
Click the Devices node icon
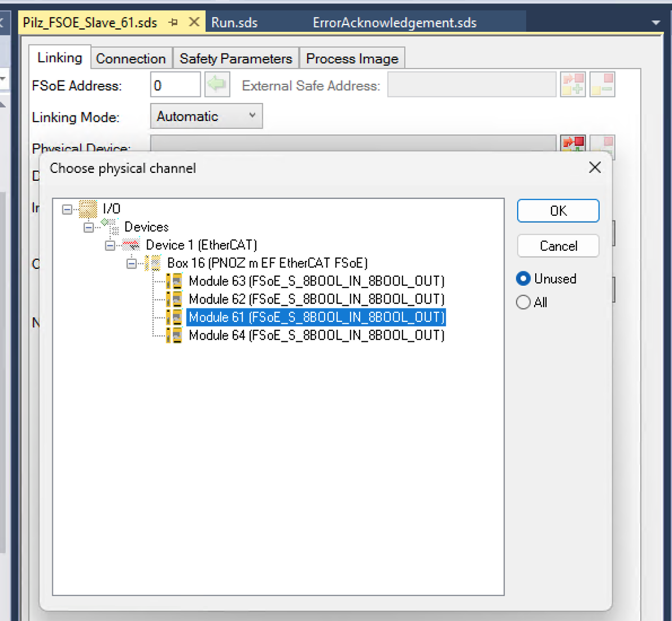(x=110, y=227)
